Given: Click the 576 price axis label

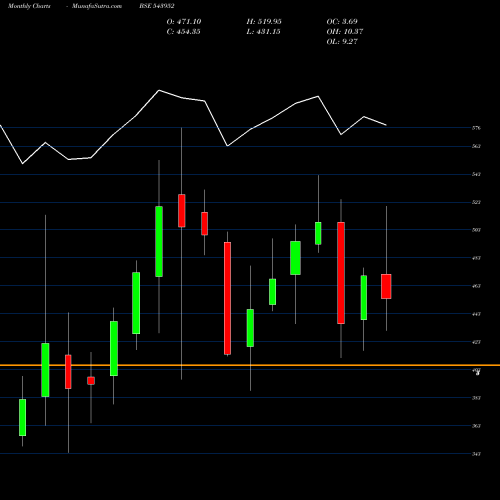Looking at the screenshot, I should point(476,128).
